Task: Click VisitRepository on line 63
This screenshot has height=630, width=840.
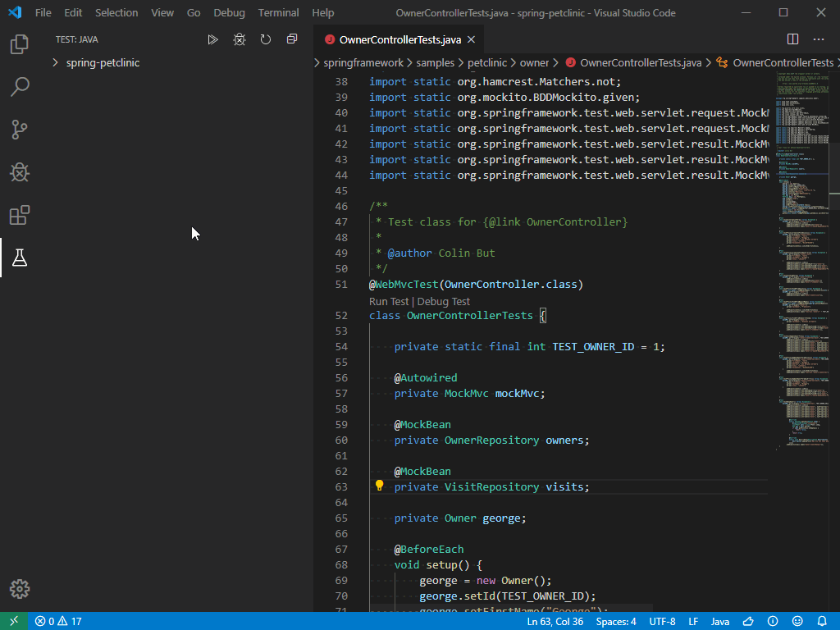Action: pos(492,486)
